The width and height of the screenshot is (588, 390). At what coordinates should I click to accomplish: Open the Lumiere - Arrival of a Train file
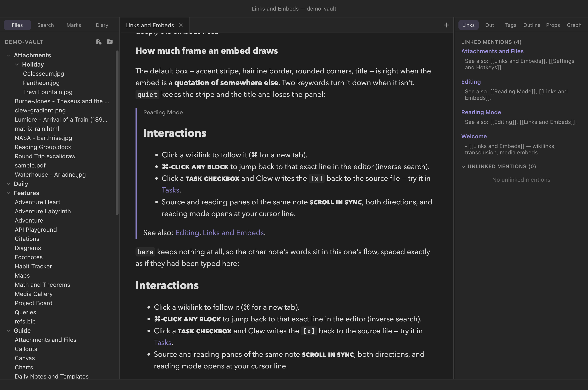coord(61,120)
